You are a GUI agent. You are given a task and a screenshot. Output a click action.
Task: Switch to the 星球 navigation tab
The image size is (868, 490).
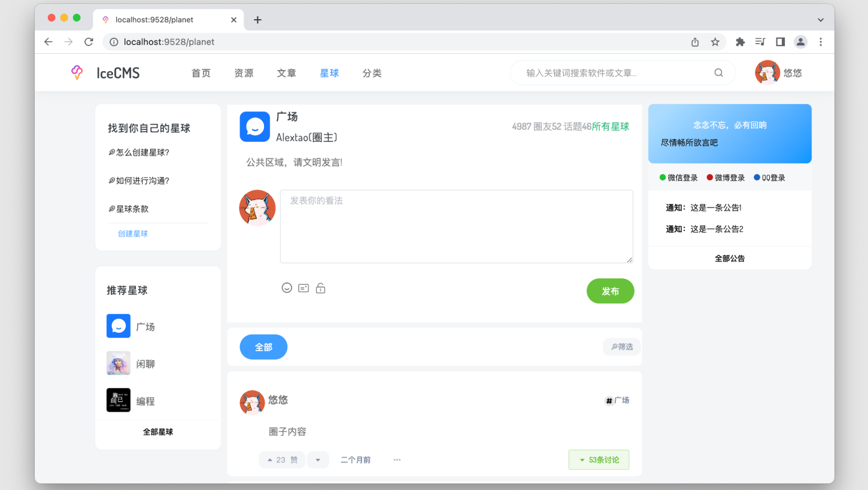click(329, 72)
